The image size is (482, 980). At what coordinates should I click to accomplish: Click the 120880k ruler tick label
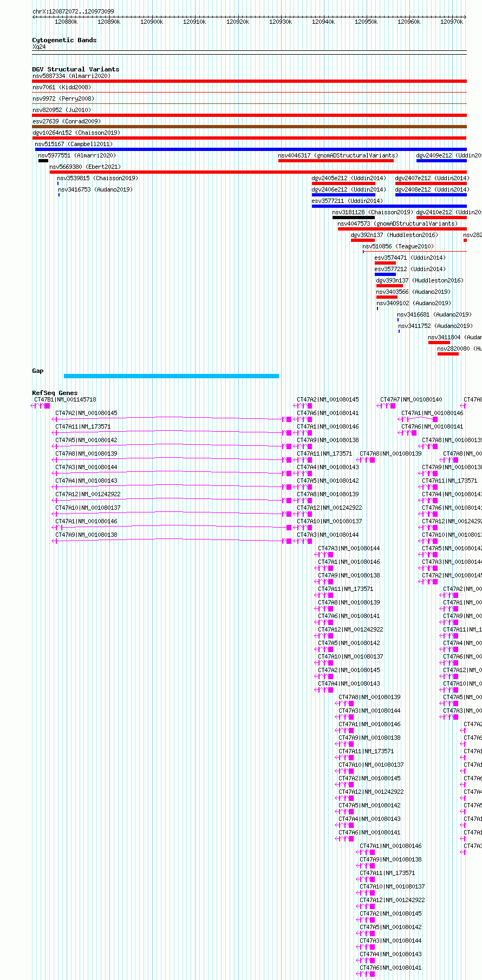[66, 22]
